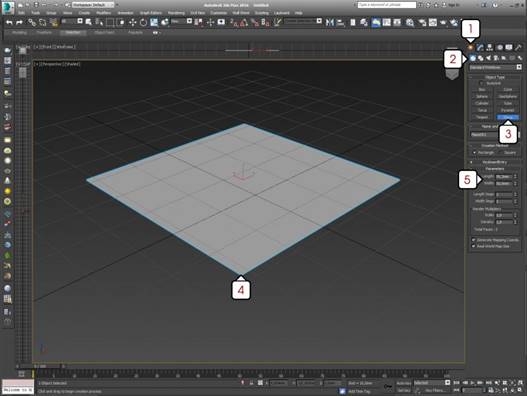Select the Select and Move tool
527x396 pixels.
tap(132, 22)
